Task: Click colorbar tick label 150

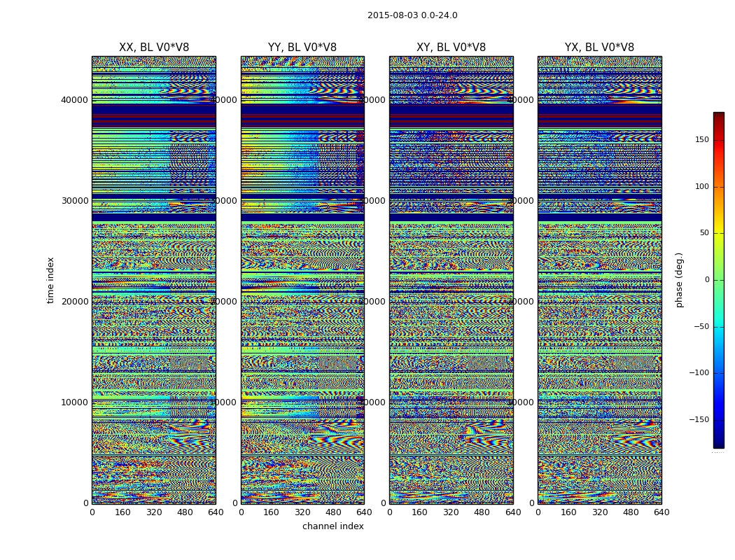Action: 701,139
